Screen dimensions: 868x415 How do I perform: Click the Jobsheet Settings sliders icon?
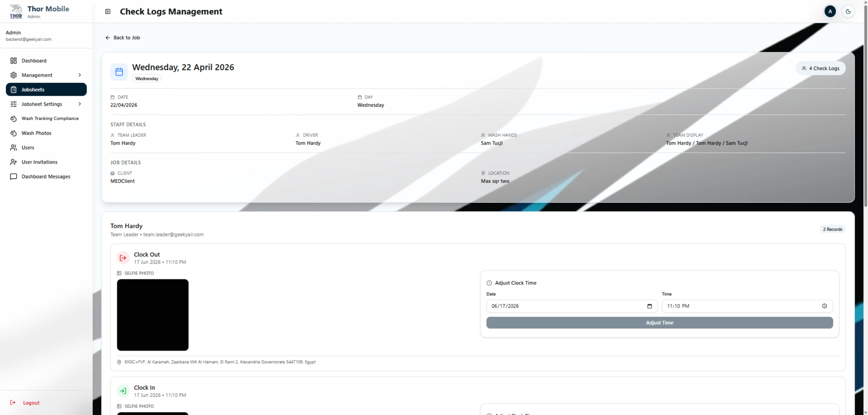point(14,104)
